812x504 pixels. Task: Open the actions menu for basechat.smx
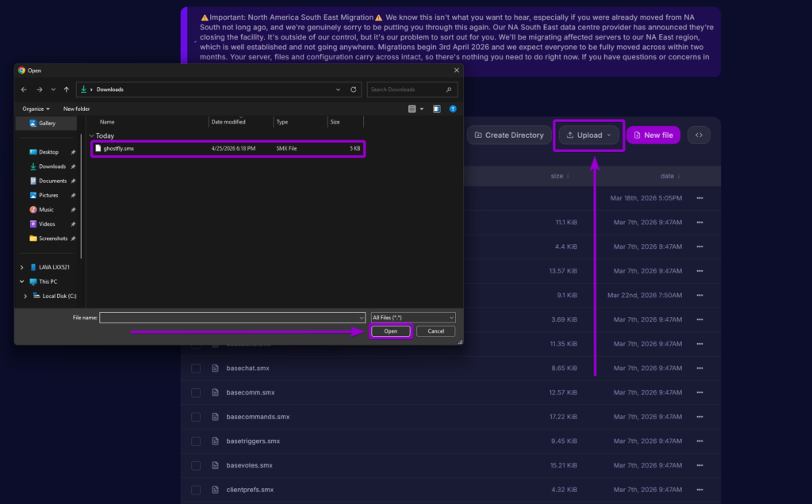click(699, 368)
